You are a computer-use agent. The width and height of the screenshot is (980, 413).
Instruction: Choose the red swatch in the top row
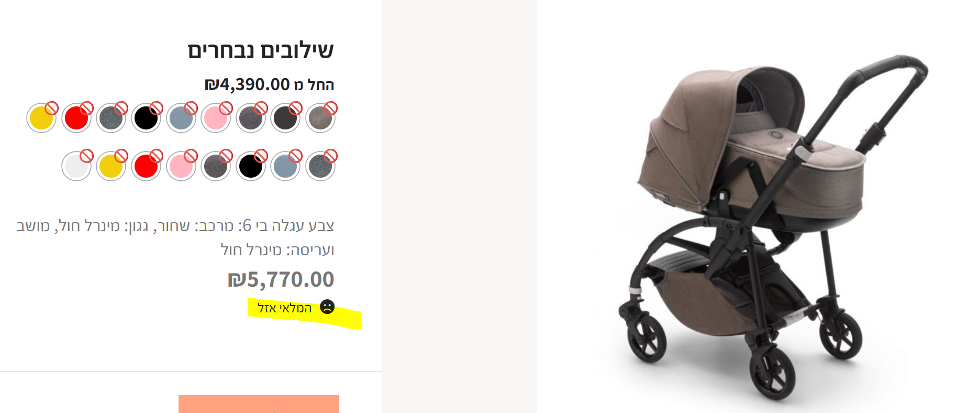(76, 118)
